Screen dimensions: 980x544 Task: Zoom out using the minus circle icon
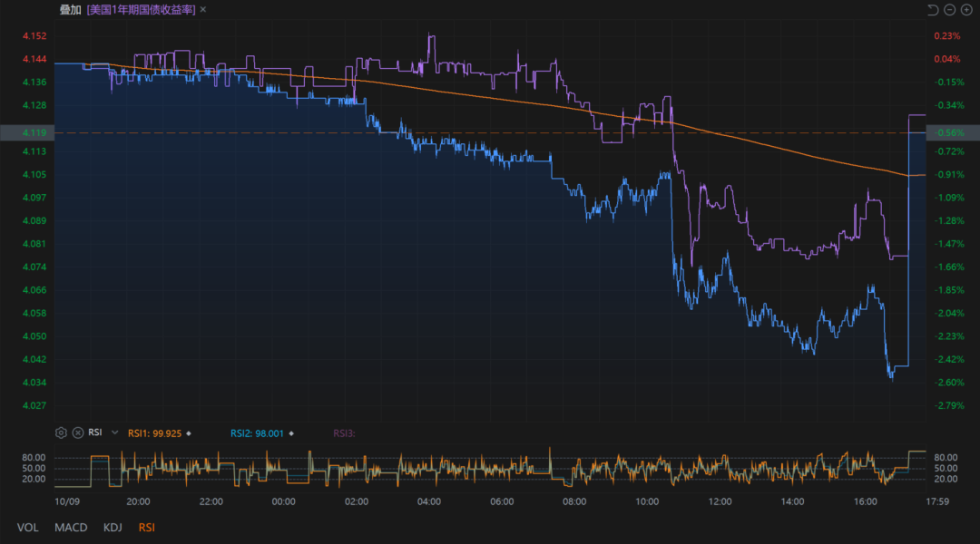[x=949, y=10]
